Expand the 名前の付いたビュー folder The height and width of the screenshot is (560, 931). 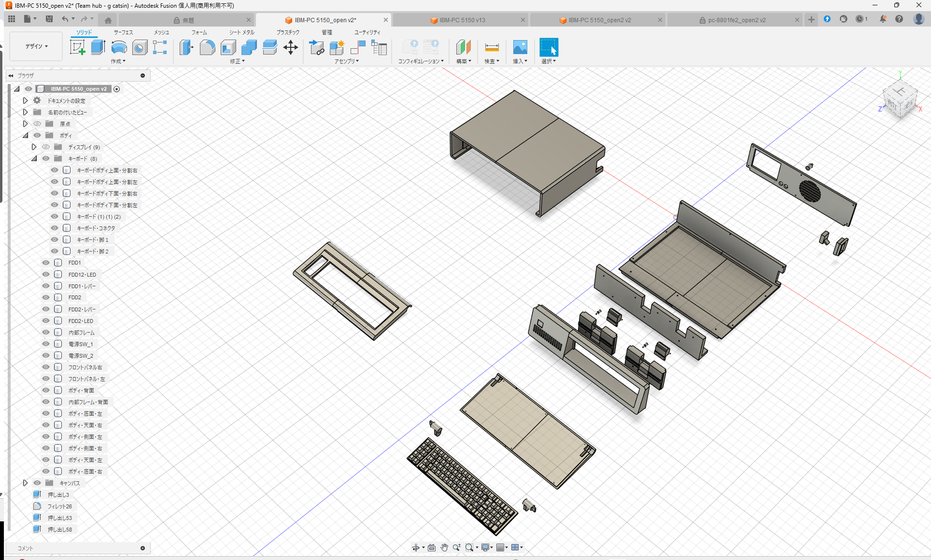(25, 112)
